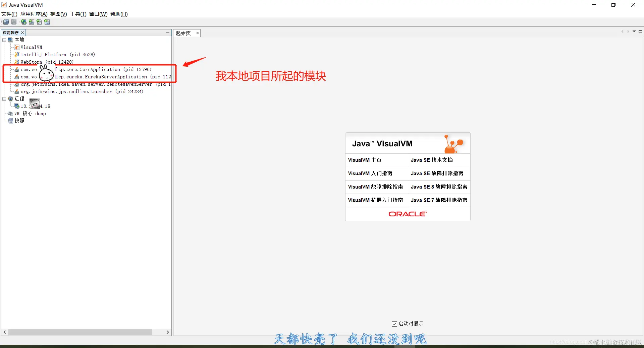Close the 应用程序 panel tab

tap(22, 33)
